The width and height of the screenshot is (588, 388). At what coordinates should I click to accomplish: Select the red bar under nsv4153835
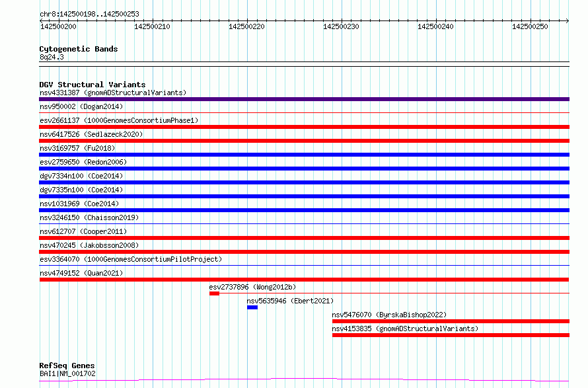tap(451, 336)
